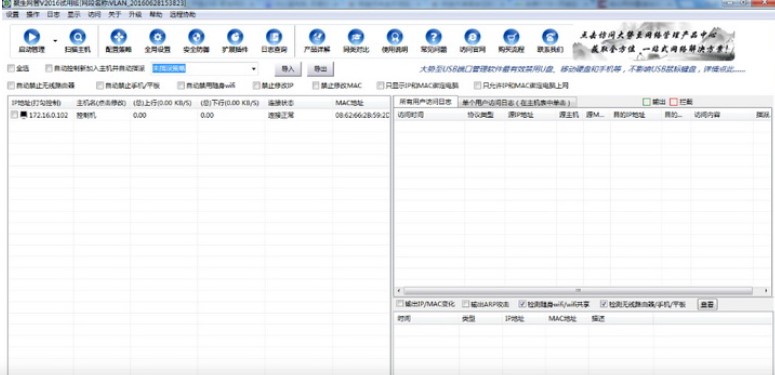Sort by 下行 download speed column header
Viewport: 775px width, 375px height.
(x=231, y=103)
